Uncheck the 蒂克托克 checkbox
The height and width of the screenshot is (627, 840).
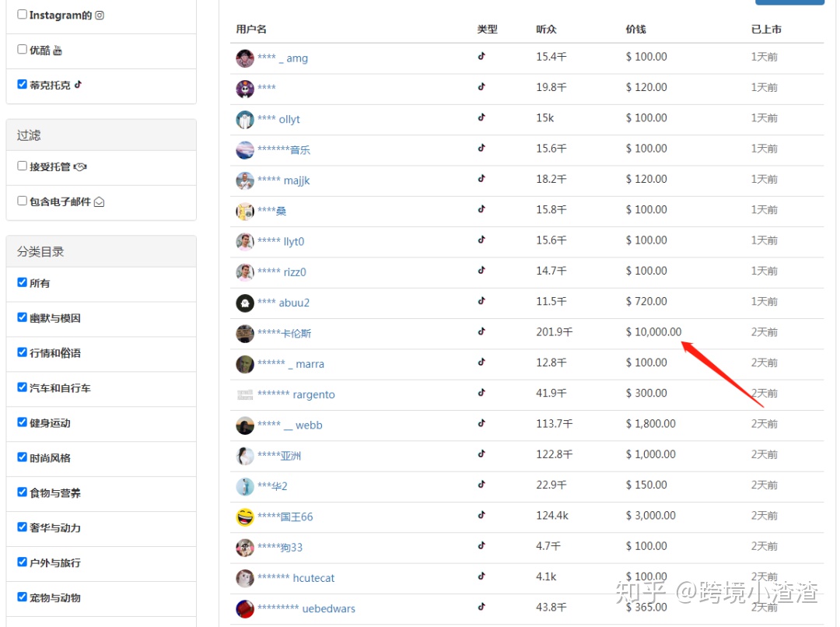[x=22, y=85]
